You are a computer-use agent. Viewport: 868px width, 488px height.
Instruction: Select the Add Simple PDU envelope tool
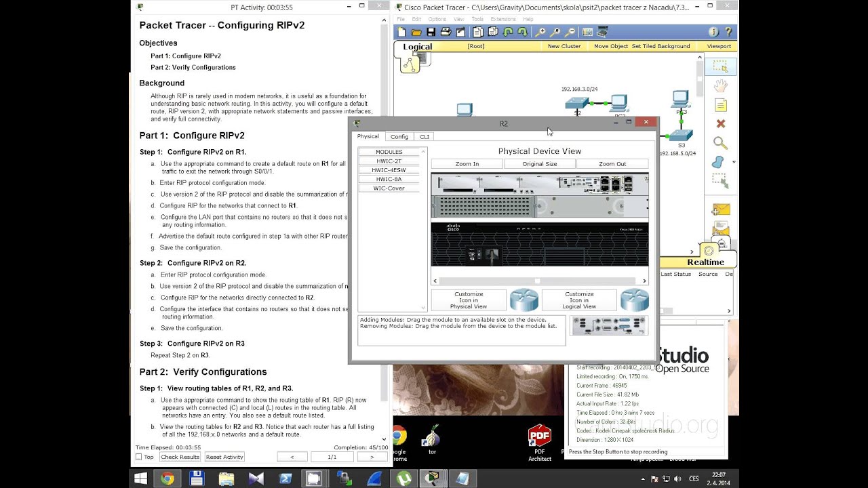pyautogui.click(x=720, y=209)
